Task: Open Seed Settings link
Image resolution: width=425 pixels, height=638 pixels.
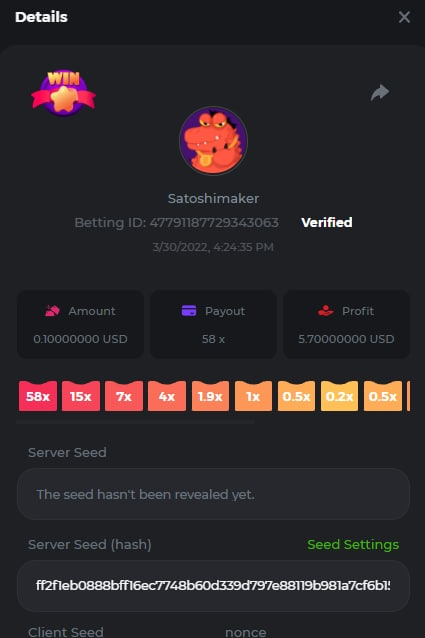Action: [x=353, y=544]
